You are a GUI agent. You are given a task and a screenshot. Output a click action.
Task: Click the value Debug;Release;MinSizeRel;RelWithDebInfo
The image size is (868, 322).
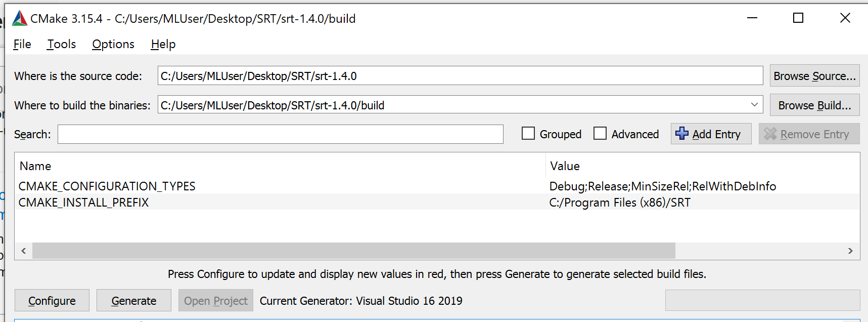663,186
